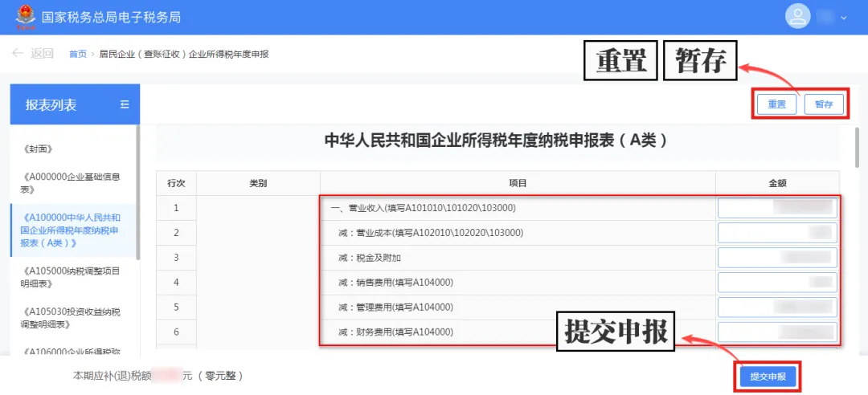
Task: Collapse the 报表列表 panel icon
Action: [125, 104]
